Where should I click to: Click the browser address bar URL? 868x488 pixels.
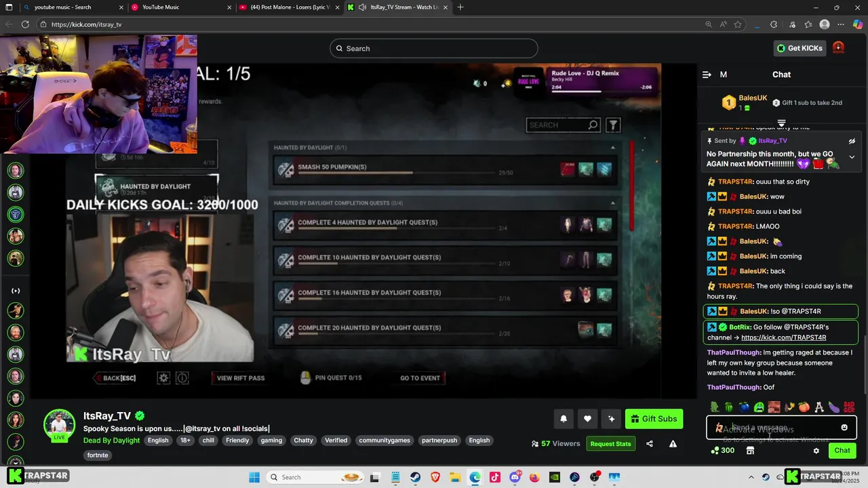tap(86, 24)
